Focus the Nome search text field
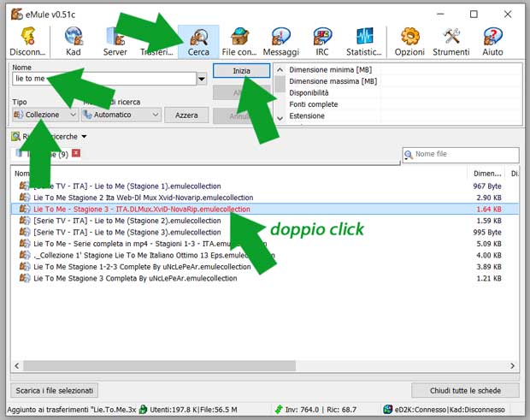The width and height of the screenshot is (530, 420). (x=104, y=79)
